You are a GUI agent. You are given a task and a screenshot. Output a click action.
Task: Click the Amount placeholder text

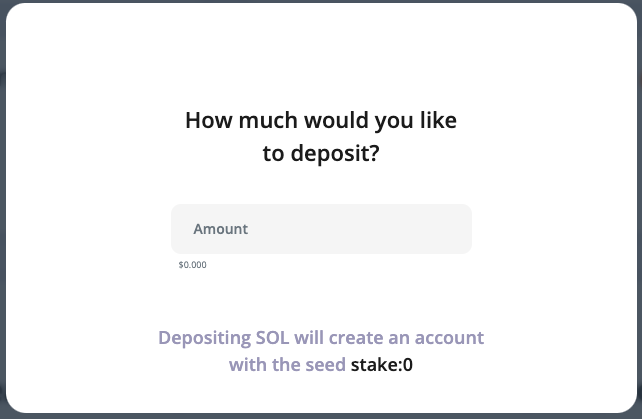(x=221, y=229)
